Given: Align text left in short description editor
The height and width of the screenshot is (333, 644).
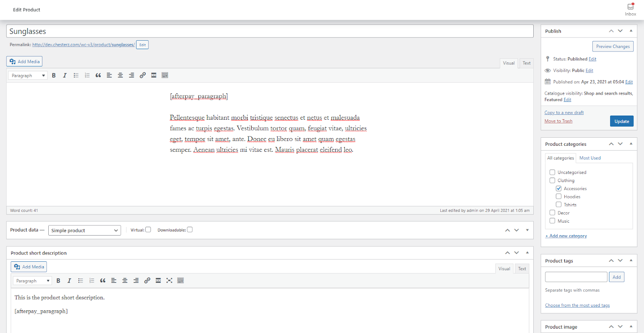Looking at the screenshot, I should point(114,281).
